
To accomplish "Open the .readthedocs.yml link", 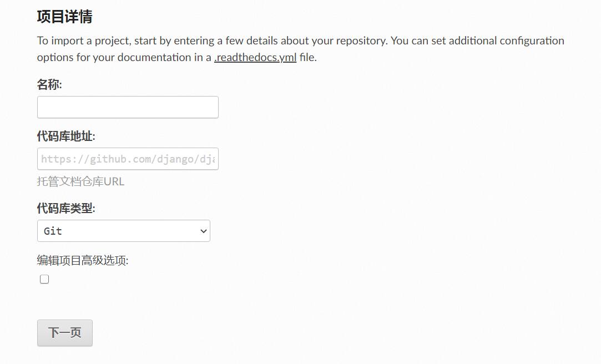I will click(x=255, y=58).
